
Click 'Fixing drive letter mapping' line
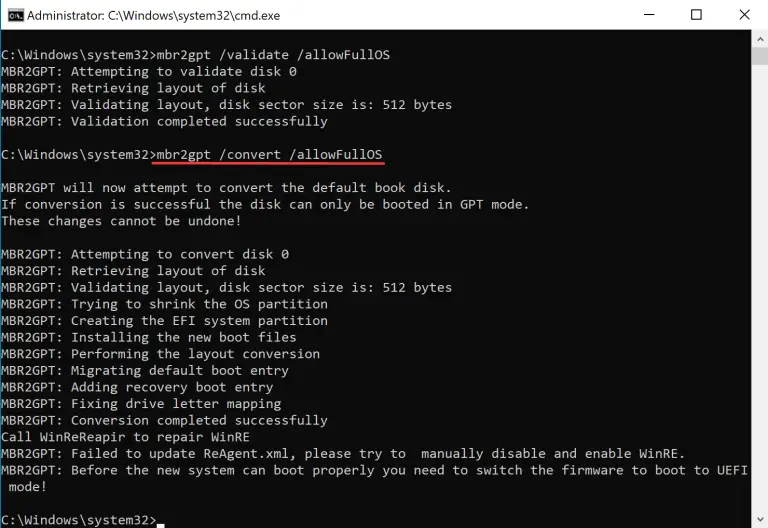tap(141, 404)
